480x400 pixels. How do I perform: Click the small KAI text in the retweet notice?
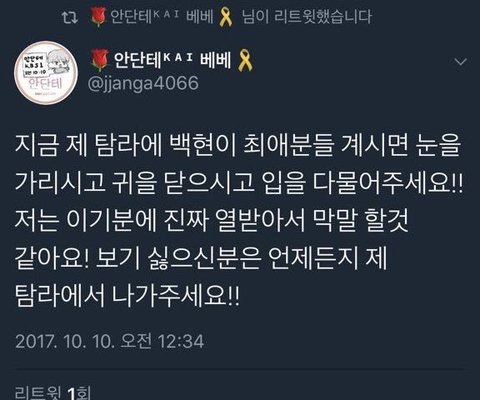point(166,14)
